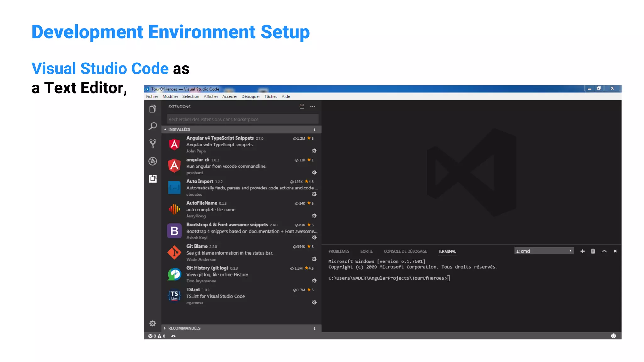Select 'Angular v4 TypeScript Snippets' extension title
Viewport: 644px width, 362px height.
pyautogui.click(x=220, y=138)
